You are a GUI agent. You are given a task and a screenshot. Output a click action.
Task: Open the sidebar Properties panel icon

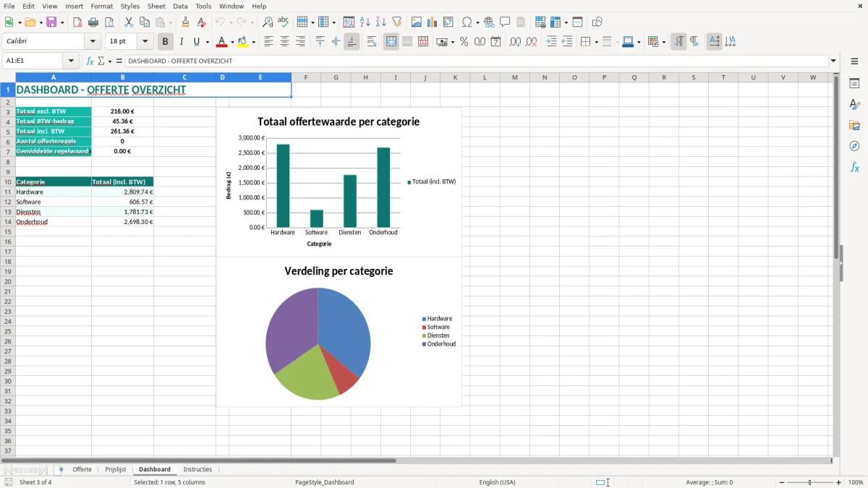click(x=854, y=84)
